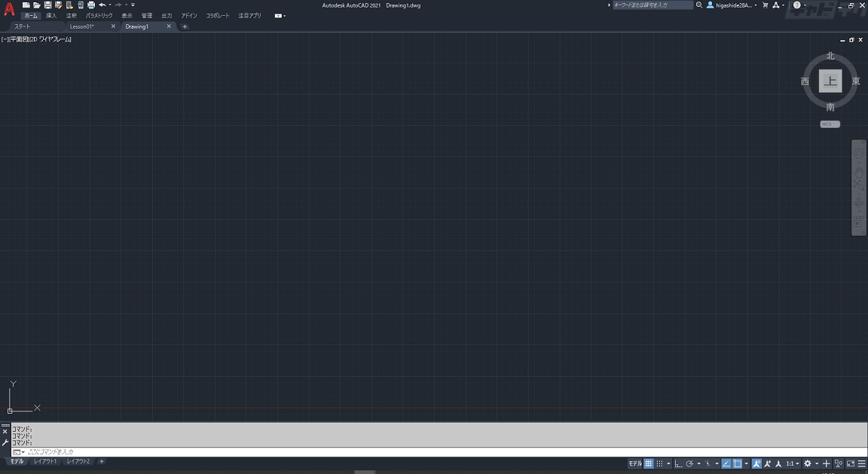Click the ribbon minimize state cycle button
868x474 pixels.
click(x=279, y=16)
